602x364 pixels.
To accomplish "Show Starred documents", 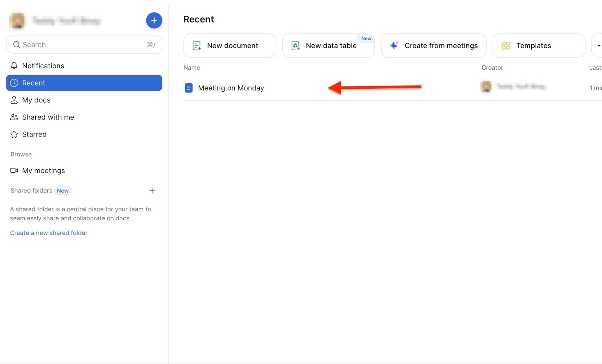I will (84, 134).
